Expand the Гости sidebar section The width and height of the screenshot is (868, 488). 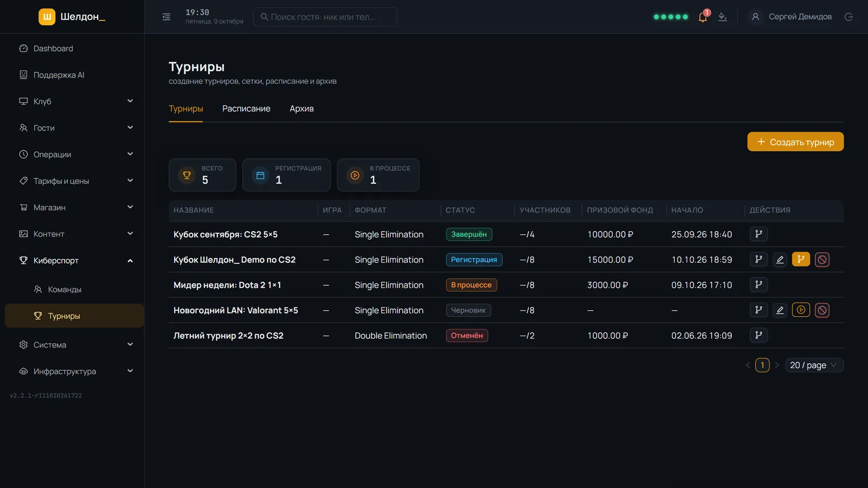[x=74, y=128]
